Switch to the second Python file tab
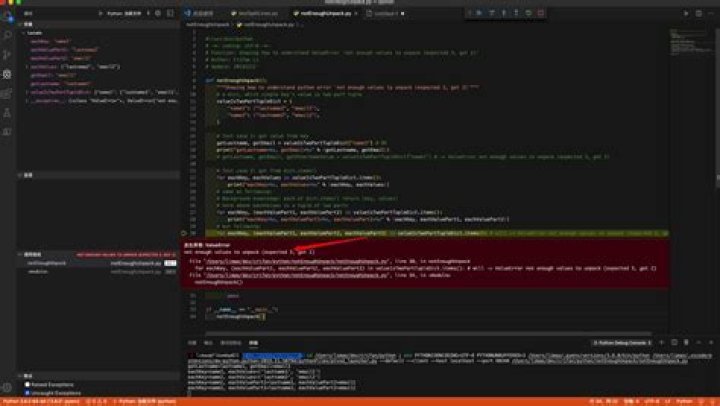Image resolution: width=720 pixels, height=406 pixels. tap(255, 13)
